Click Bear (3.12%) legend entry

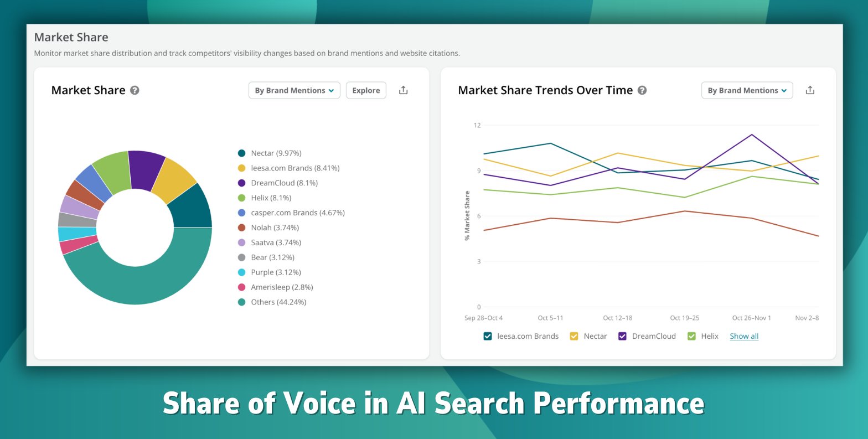click(266, 257)
